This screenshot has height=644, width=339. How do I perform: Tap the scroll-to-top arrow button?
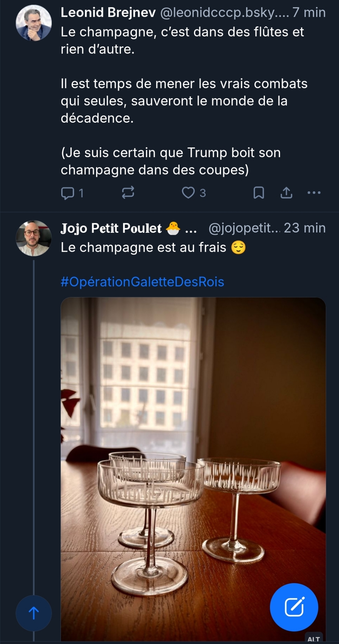pyautogui.click(x=34, y=613)
